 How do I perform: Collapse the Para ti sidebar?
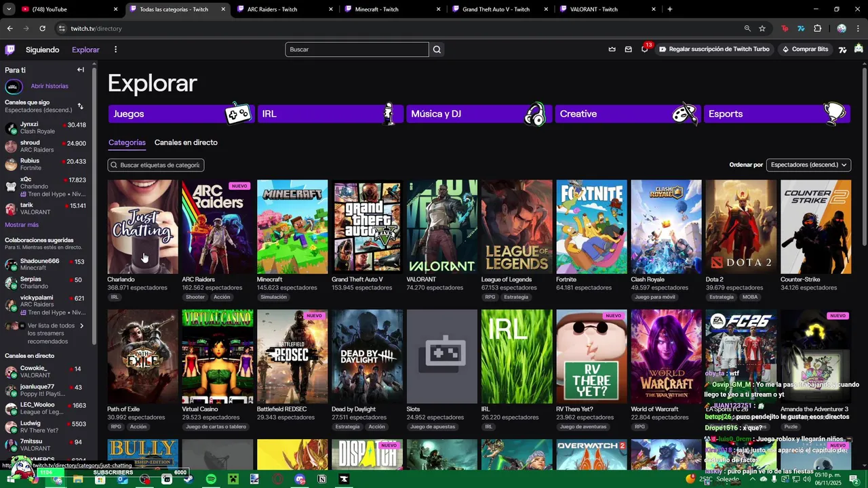81,70
